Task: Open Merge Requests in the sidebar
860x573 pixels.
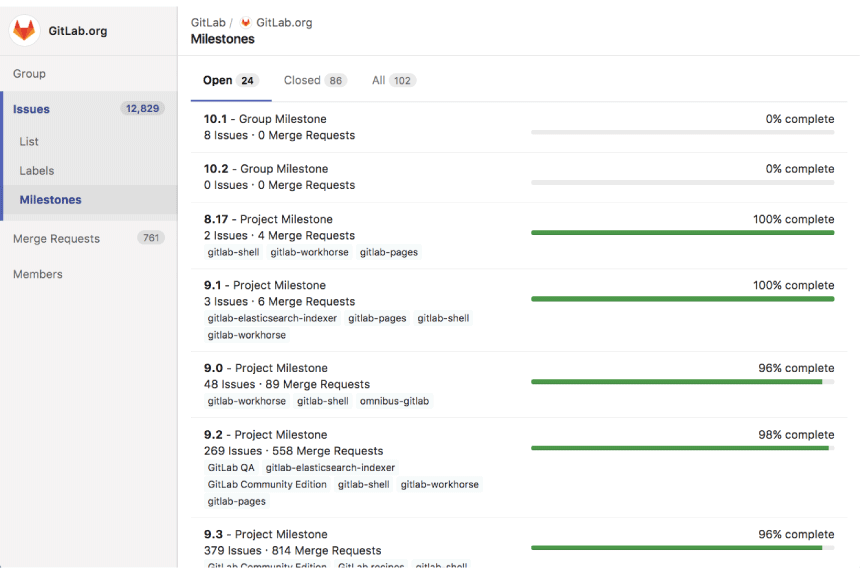Action: [x=56, y=239]
